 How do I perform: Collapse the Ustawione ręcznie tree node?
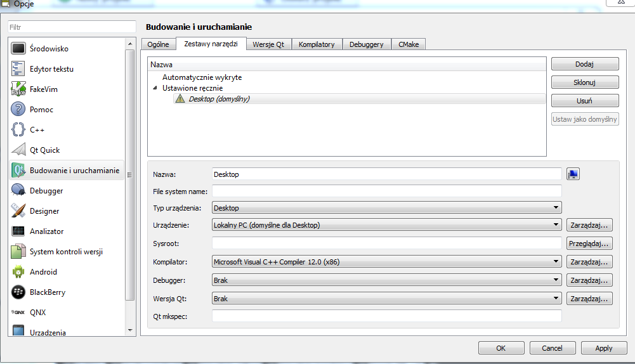point(155,88)
